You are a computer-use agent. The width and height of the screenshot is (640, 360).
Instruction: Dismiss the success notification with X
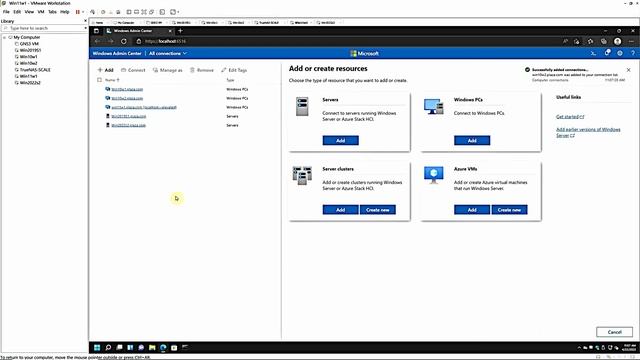tap(629, 70)
